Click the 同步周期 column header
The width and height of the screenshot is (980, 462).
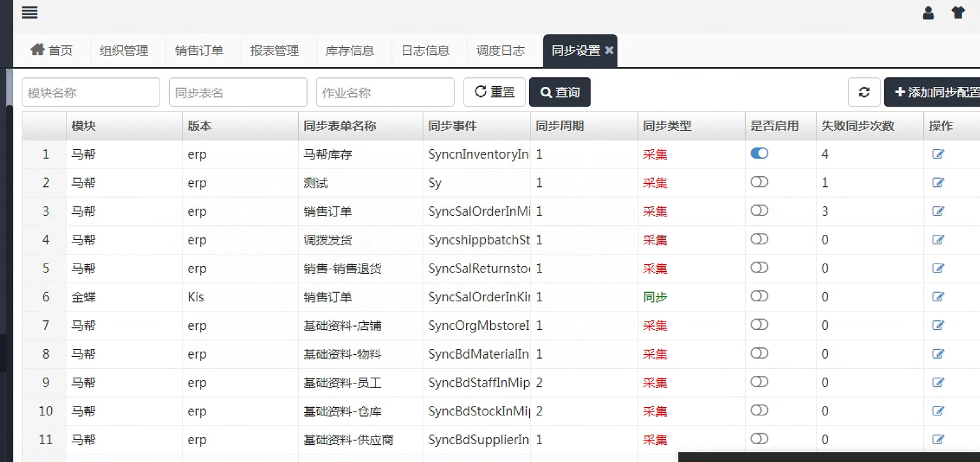[584, 126]
